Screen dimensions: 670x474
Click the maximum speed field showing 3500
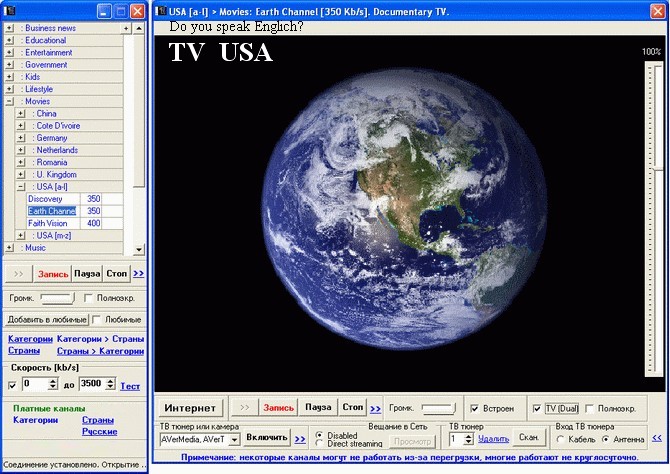pyautogui.click(x=93, y=384)
